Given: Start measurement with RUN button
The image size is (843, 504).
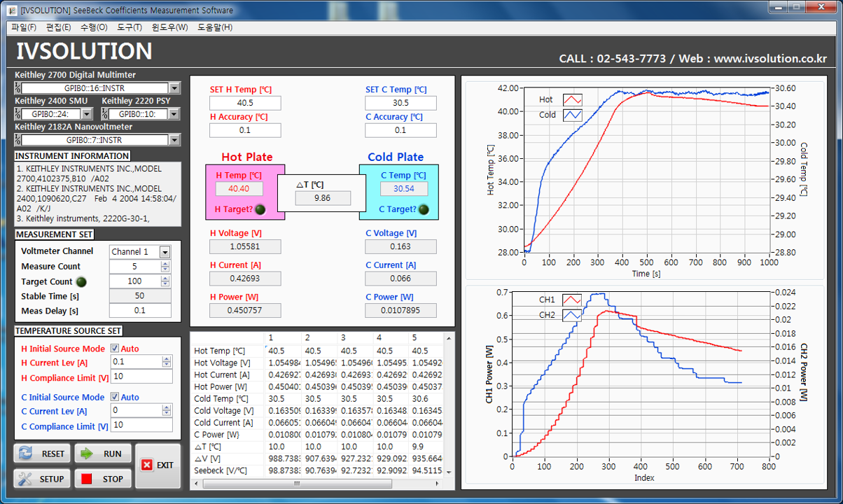Looking at the screenshot, I should point(103,454).
